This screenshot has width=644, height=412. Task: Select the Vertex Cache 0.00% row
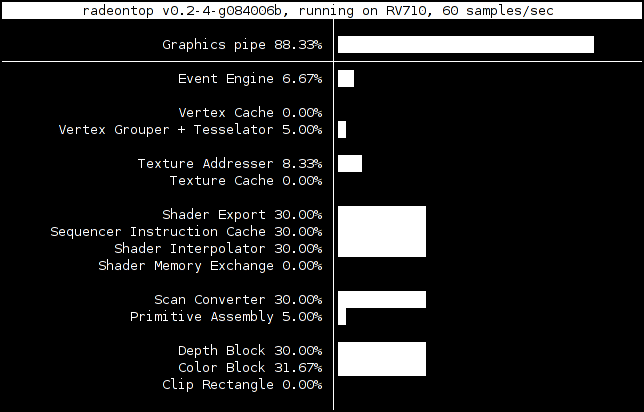tap(250, 113)
